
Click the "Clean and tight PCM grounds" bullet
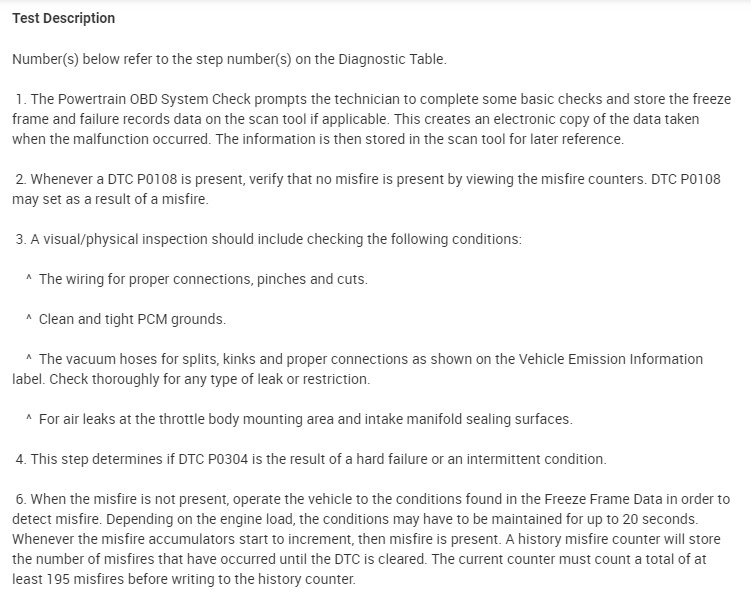[132, 319]
